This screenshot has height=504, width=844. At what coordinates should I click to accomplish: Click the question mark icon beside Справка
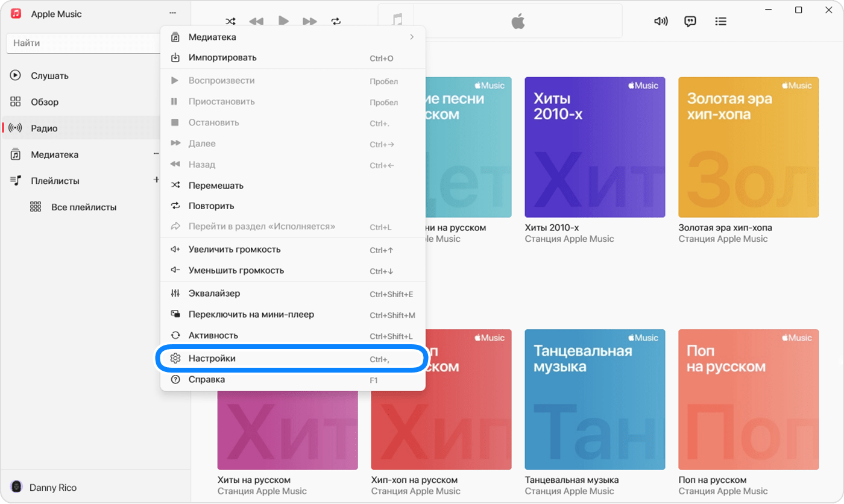(x=175, y=379)
